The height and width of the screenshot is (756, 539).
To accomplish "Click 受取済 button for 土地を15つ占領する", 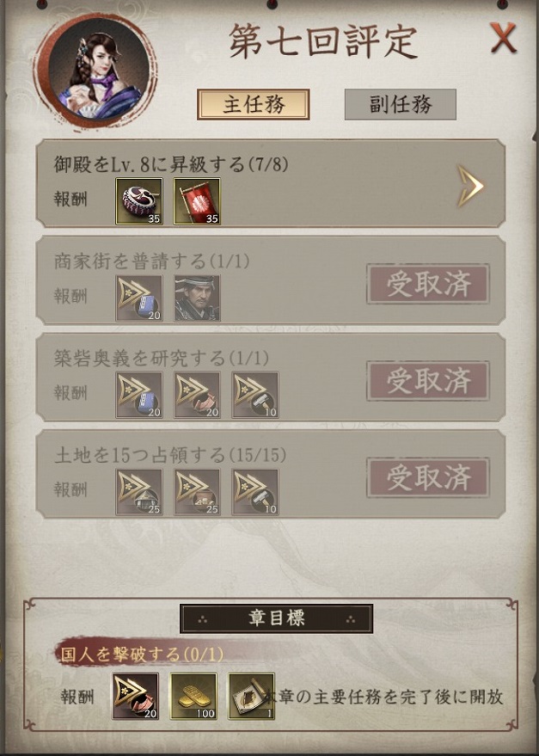I will click(428, 477).
